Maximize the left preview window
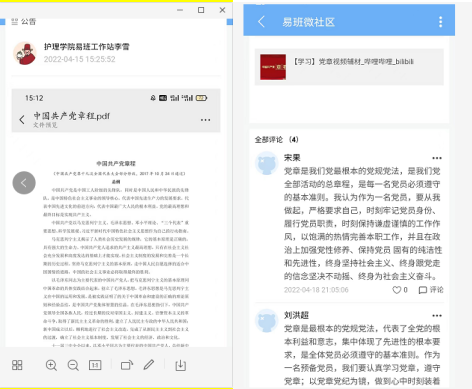This screenshot has height=389, width=472. tap(201, 10)
